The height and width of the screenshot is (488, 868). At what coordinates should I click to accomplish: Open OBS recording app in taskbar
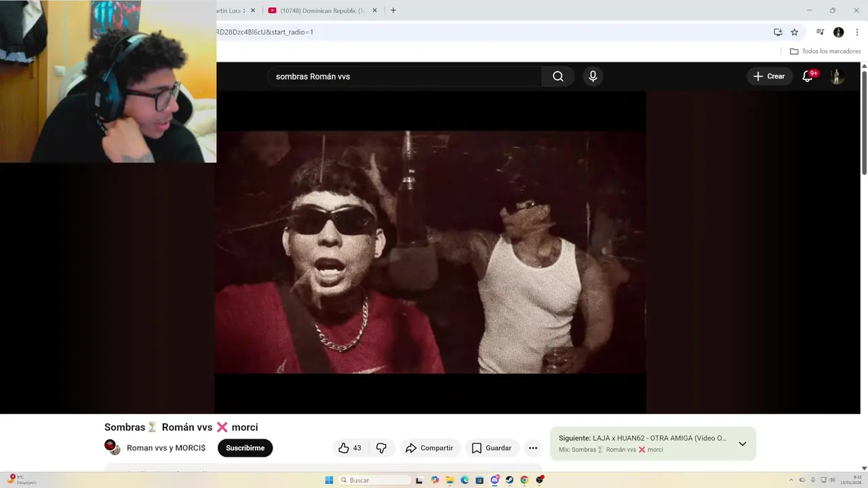coord(540,480)
